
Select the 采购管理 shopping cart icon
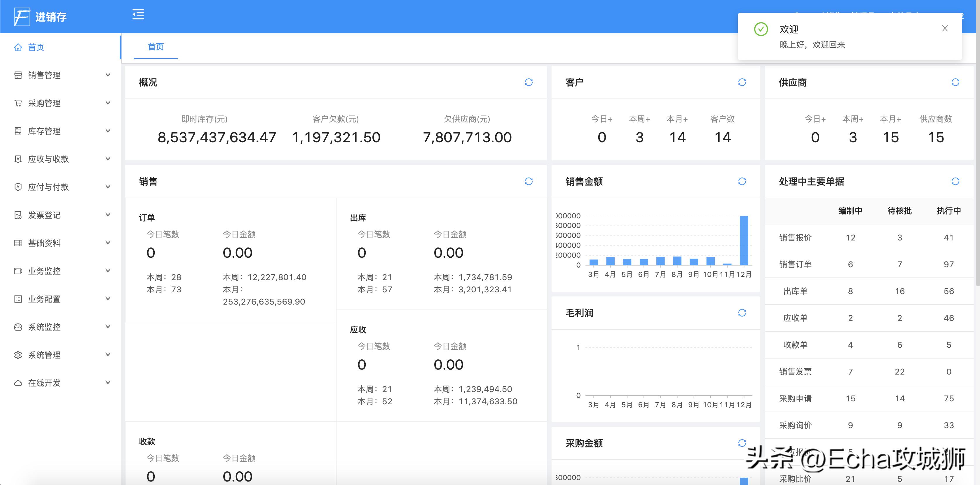(x=18, y=103)
